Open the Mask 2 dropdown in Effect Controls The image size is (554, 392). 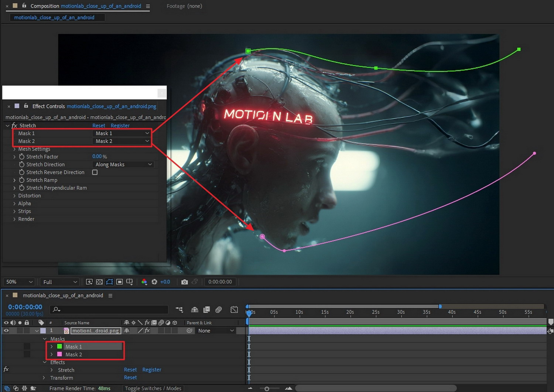click(122, 141)
